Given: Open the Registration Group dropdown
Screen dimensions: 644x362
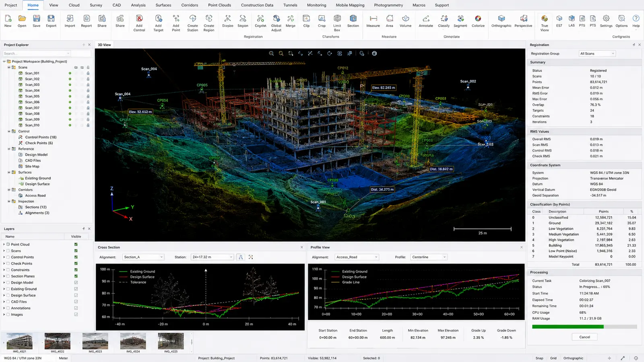Looking at the screenshot, I should click(597, 53).
